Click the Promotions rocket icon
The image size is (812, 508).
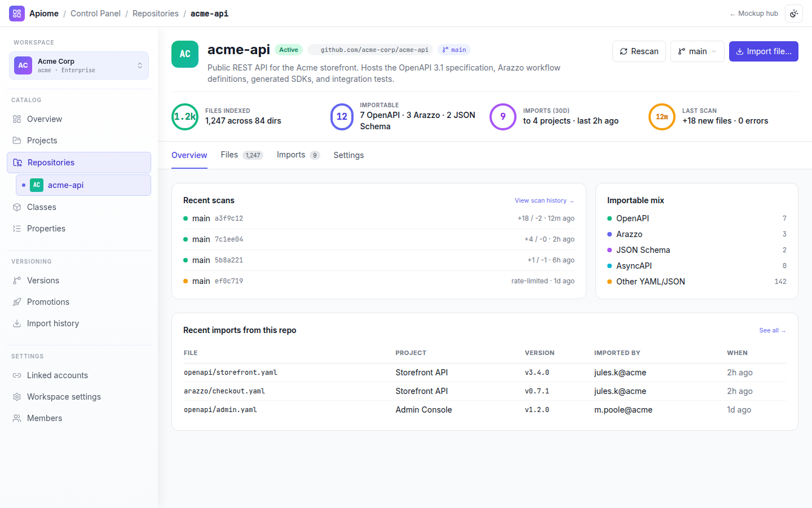17,302
